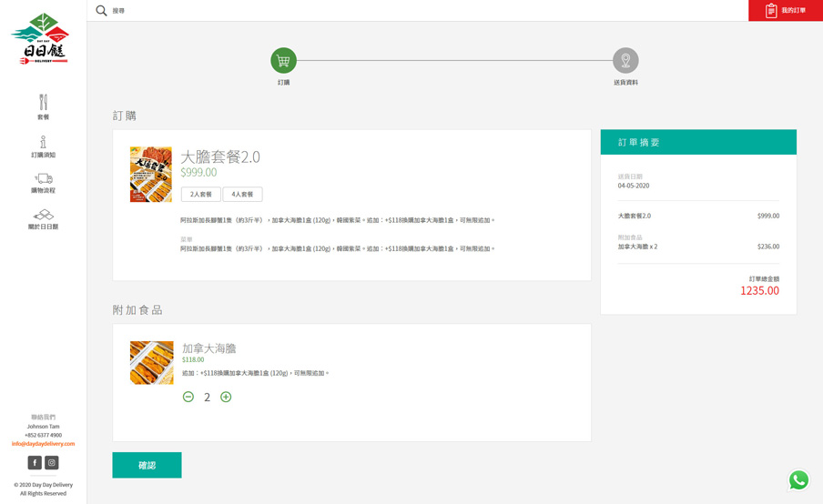The width and height of the screenshot is (823, 504).
Task: Click the Day Day Delivery logo
Action: click(40, 39)
